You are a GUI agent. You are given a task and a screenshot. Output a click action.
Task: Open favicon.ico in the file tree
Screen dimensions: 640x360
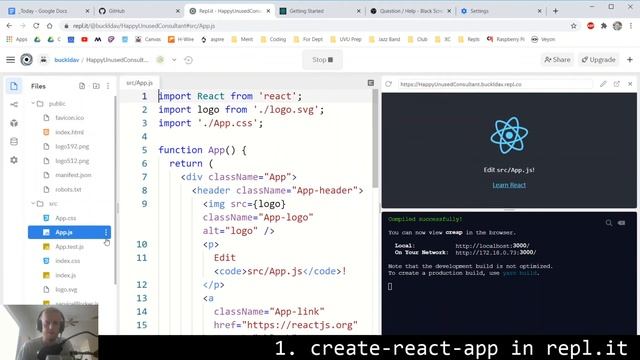(69, 118)
